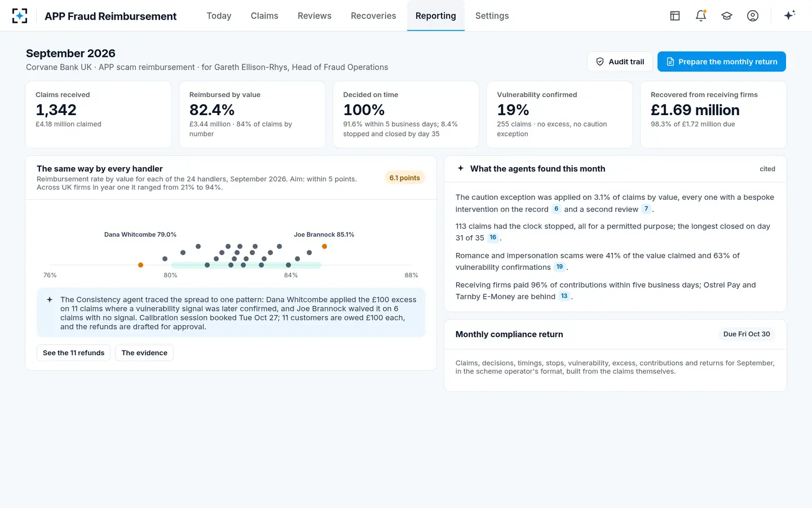Open The evidence button

coord(144,353)
